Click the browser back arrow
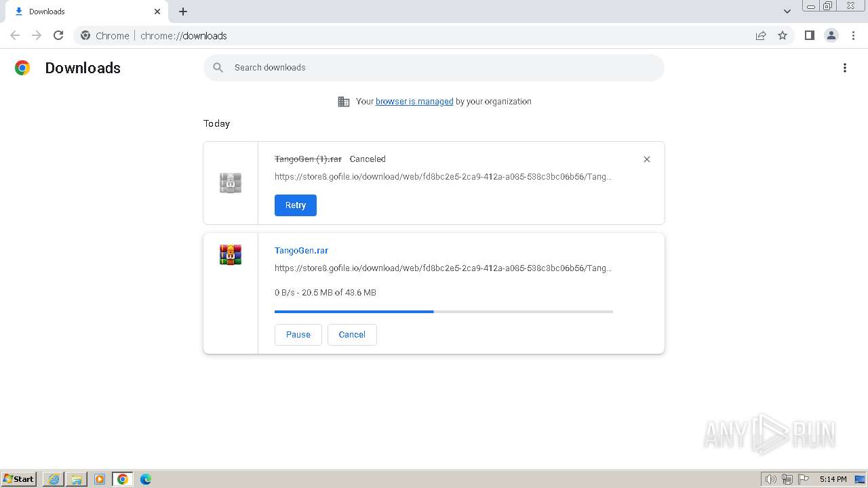868x488 pixels. click(x=15, y=35)
